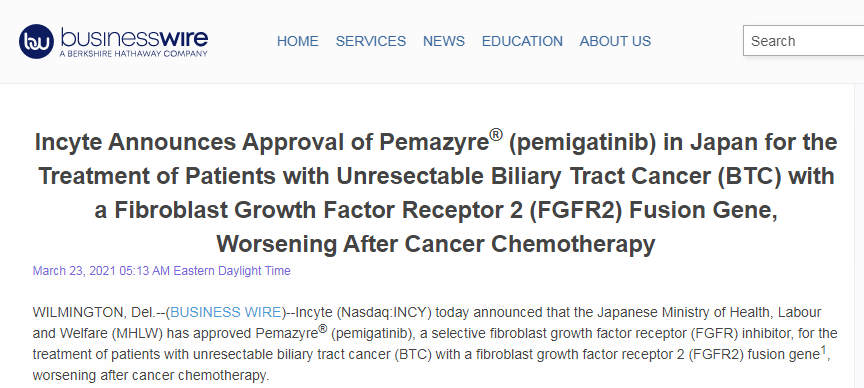Viewport: 864px width, 388px height.
Task: Click the circular bw logo icon
Action: [x=36, y=41]
